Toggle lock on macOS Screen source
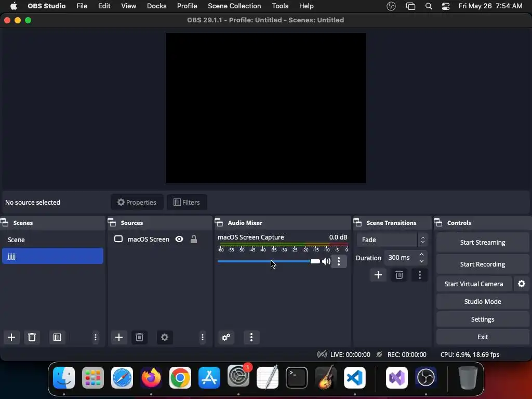Image resolution: width=532 pixels, height=399 pixels. (194, 239)
